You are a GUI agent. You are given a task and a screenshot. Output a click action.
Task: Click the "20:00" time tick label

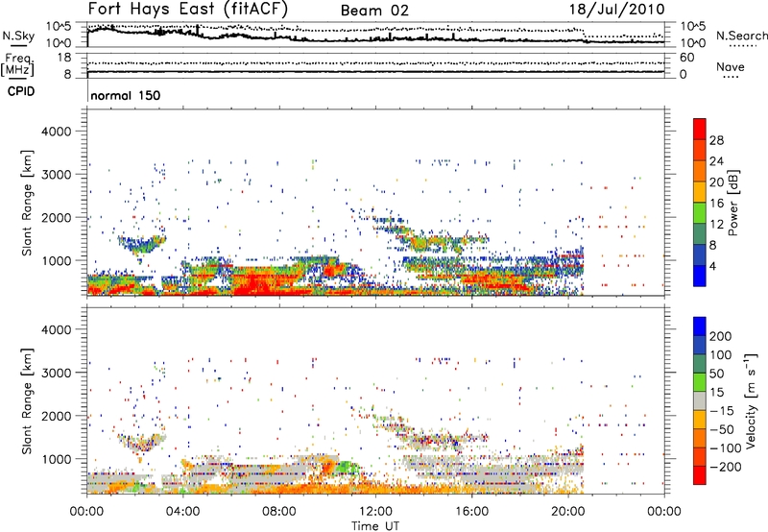coord(568,512)
